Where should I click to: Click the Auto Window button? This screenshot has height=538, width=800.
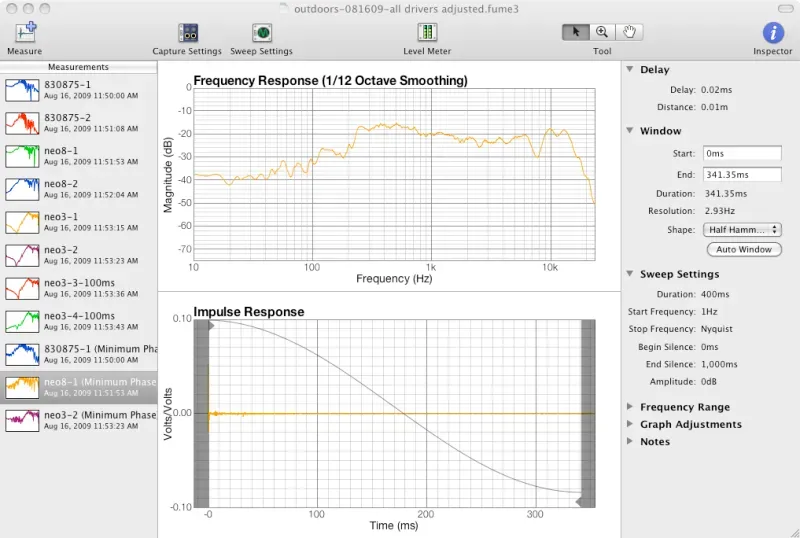coord(744,249)
